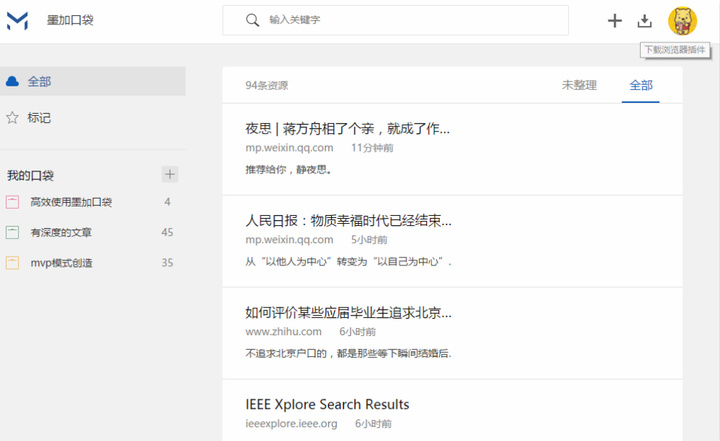Click the download browser plugin icon
This screenshot has height=441, width=720.
[644, 21]
